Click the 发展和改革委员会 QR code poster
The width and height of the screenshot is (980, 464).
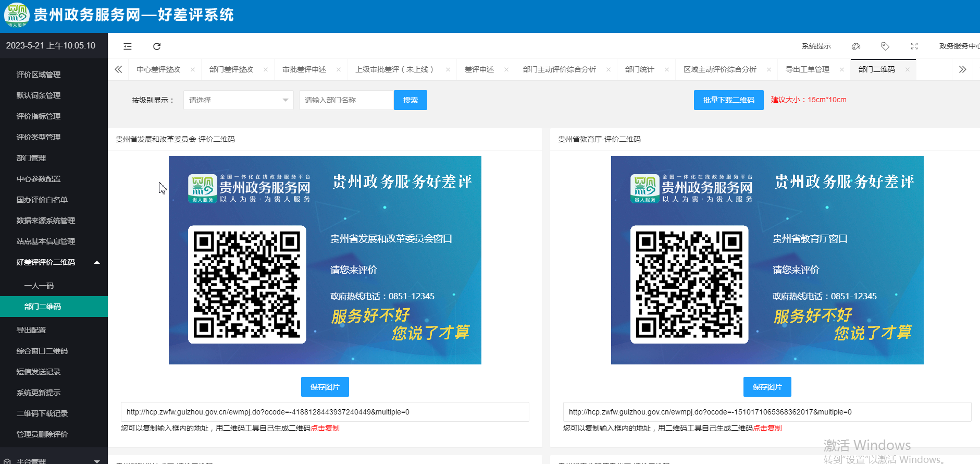pos(325,260)
